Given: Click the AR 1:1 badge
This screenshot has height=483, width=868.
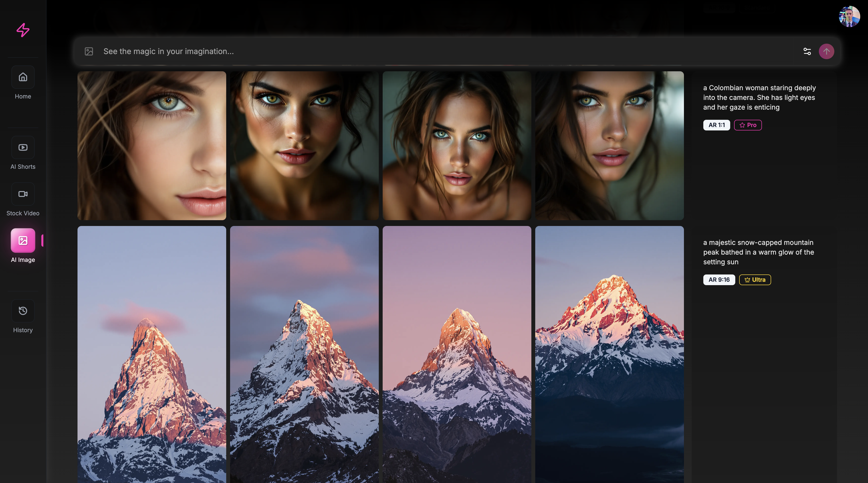Looking at the screenshot, I should coord(716,125).
